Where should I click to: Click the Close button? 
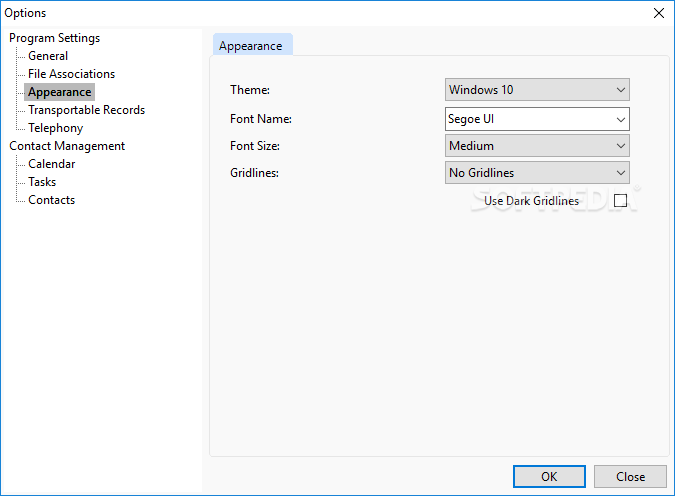point(630,477)
